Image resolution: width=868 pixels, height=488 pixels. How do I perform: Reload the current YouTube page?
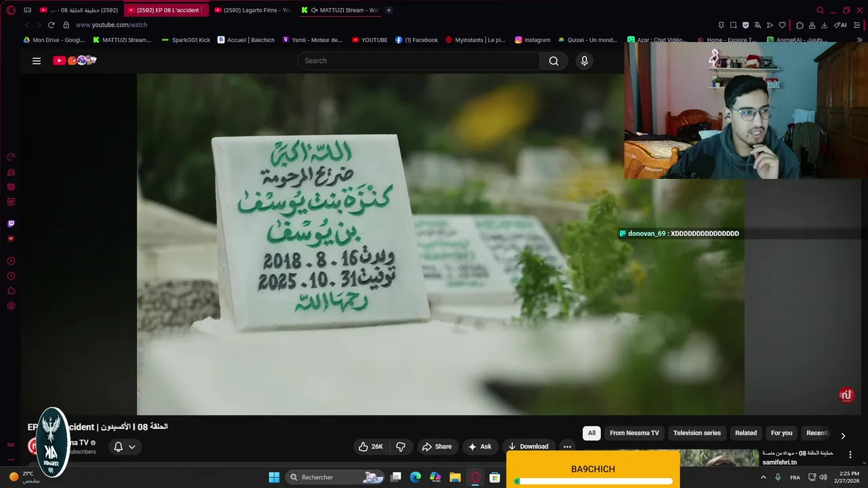pyautogui.click(x=51, y=25)
